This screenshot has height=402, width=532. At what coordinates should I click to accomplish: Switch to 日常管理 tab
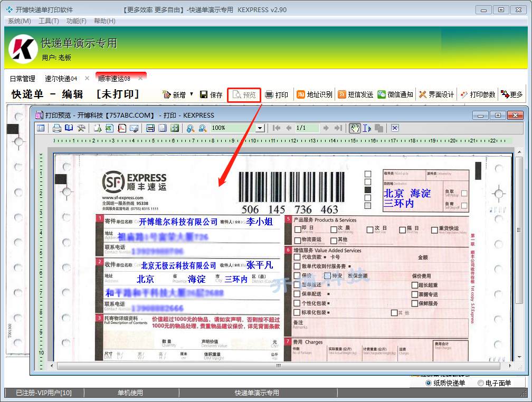pos(22,79)
